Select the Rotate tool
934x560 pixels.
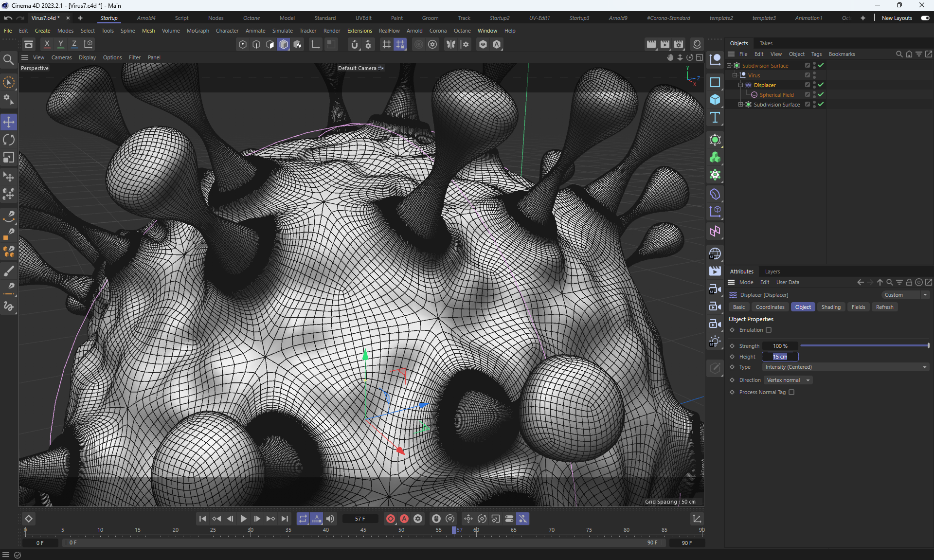(9, 140)
